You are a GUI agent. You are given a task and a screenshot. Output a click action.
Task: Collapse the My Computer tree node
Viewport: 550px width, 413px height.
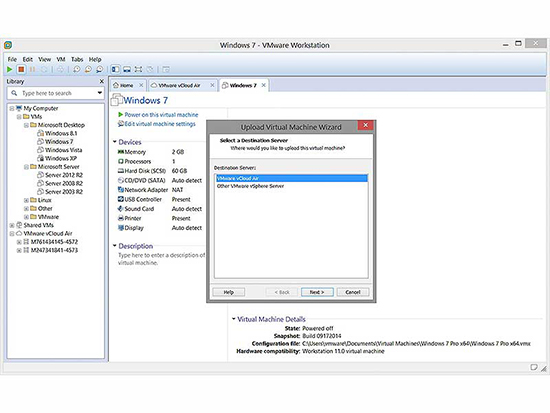[x=12, y=108]
